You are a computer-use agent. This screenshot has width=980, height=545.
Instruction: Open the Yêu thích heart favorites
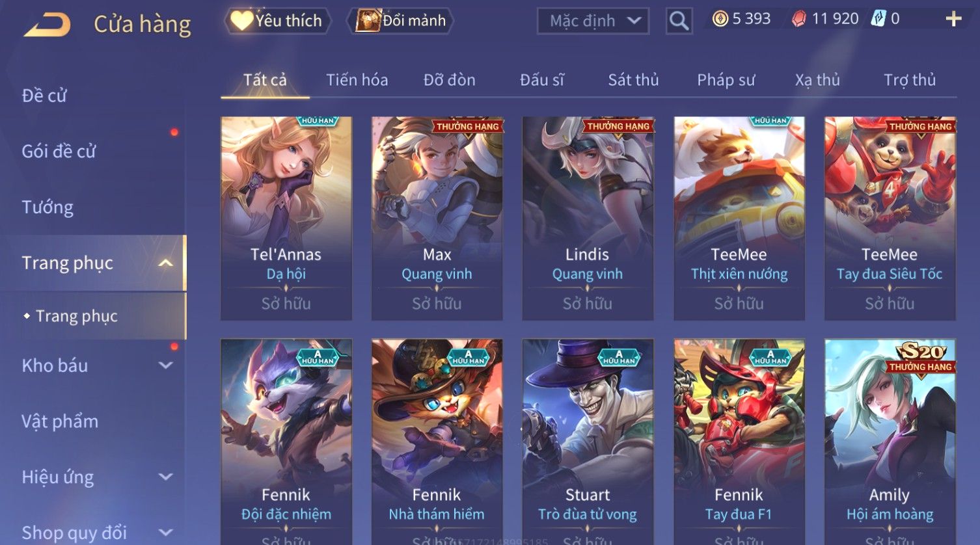[x=277, y=21]
